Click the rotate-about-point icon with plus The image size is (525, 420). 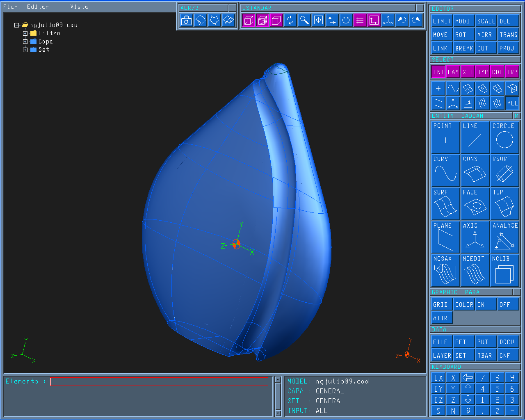pos(346,20)
